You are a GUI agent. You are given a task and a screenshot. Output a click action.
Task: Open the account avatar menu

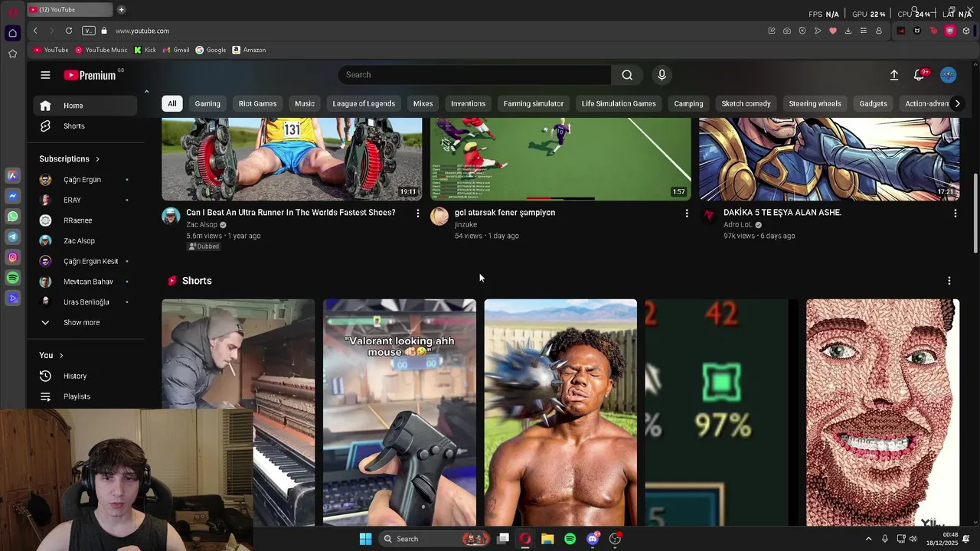pyautogui.click(x=949, y=75)
